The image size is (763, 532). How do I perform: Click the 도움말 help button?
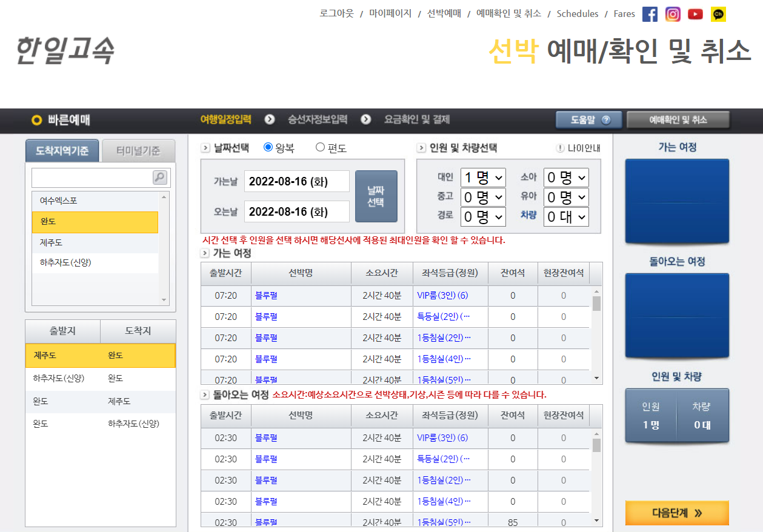pyautogui.click(x=589, y=120)
